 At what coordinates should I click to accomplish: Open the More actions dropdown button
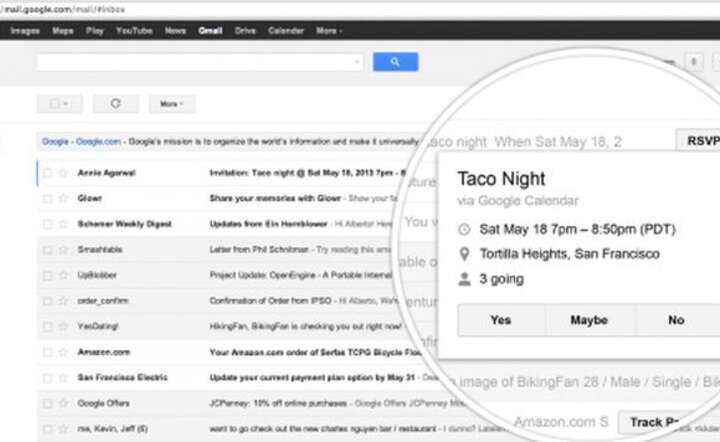click(x=172, y=104)
